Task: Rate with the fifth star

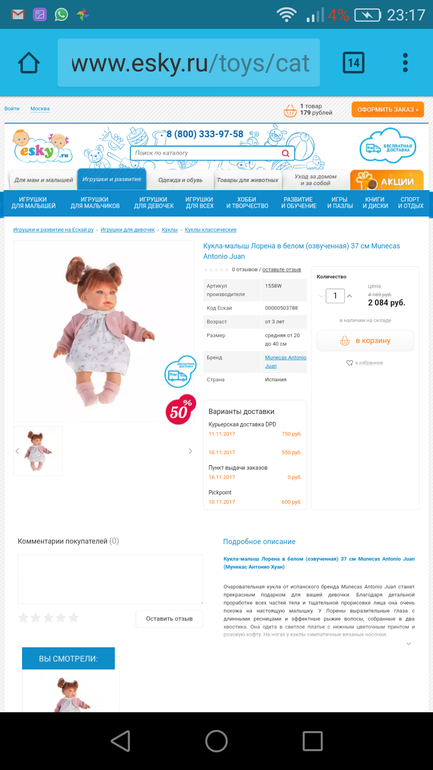Action: (73, 618)
